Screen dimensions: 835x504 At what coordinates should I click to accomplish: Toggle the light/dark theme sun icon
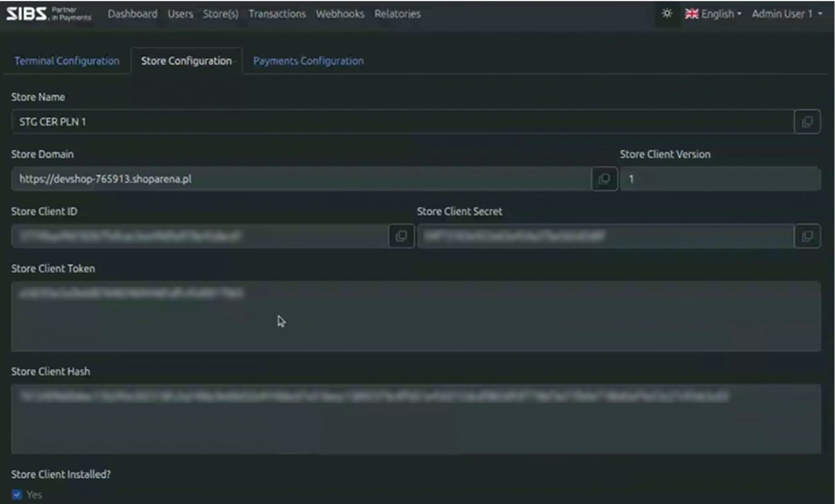[667, 14]
